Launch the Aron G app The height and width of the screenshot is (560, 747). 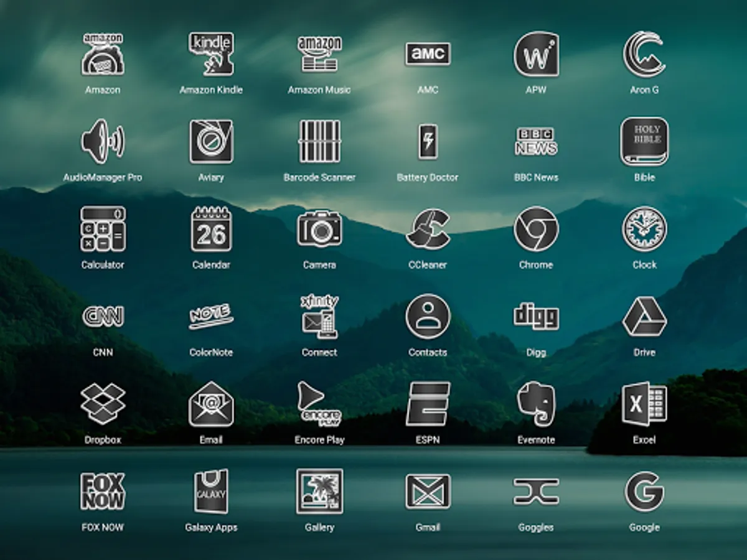point(644,54)
